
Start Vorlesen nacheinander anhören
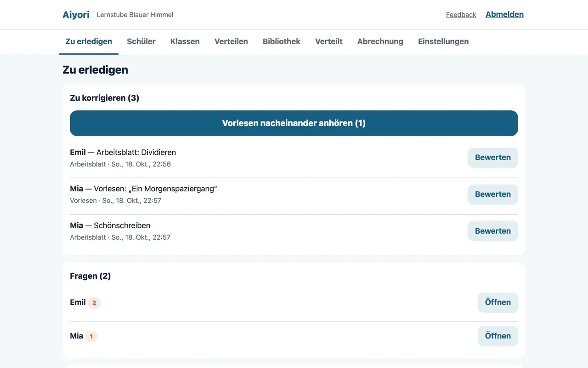[294, 123]
